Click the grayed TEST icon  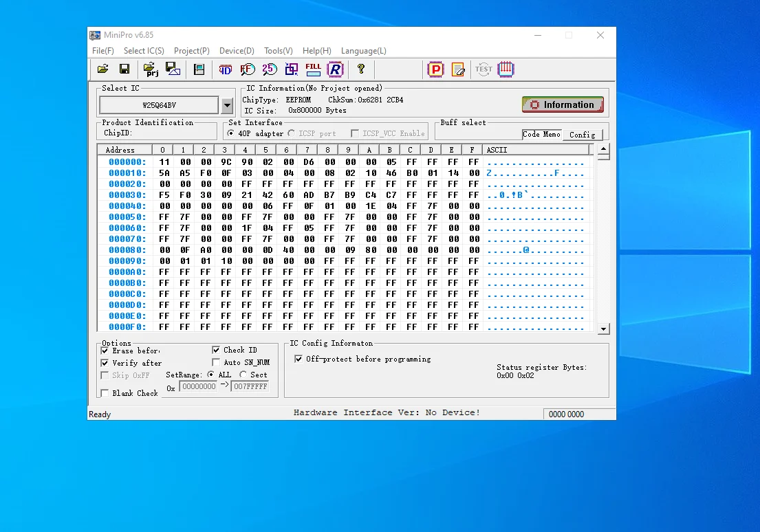(x=484, y=69)
